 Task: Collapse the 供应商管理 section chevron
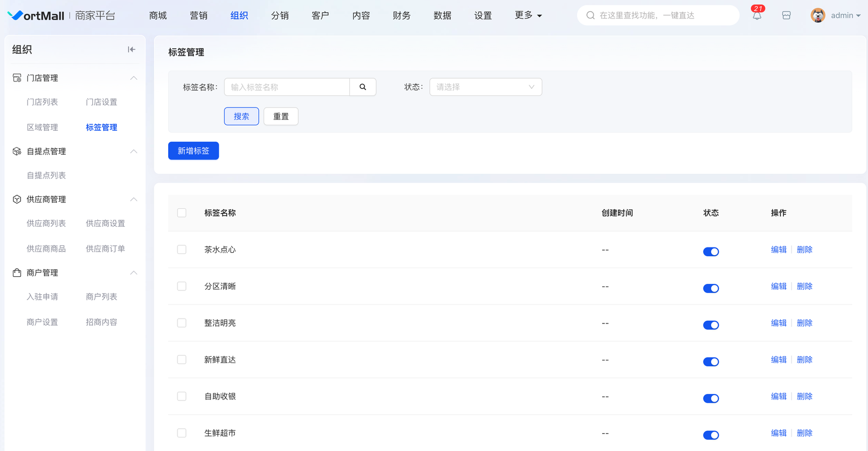click(x=133, y=200)
